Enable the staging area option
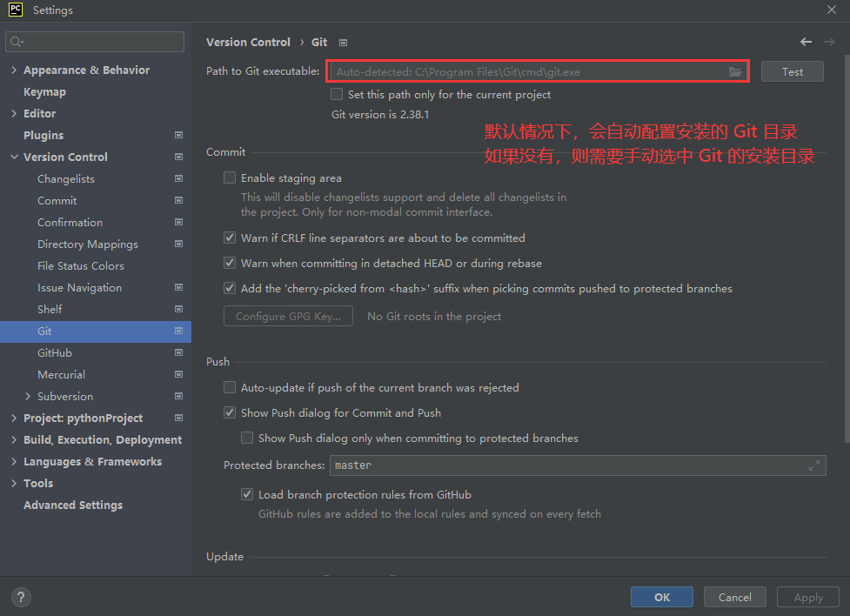The width and height of the screenshot is (850, 616). [x=230, y=177]
